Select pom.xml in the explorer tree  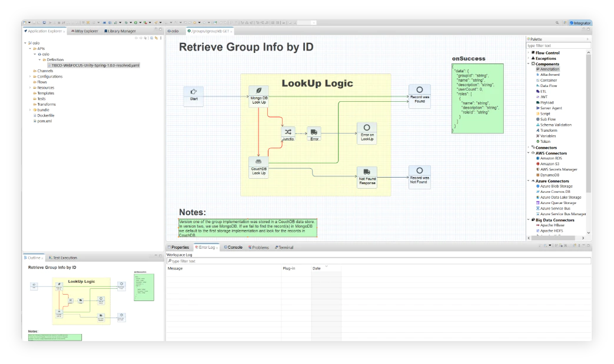point(43,121)
